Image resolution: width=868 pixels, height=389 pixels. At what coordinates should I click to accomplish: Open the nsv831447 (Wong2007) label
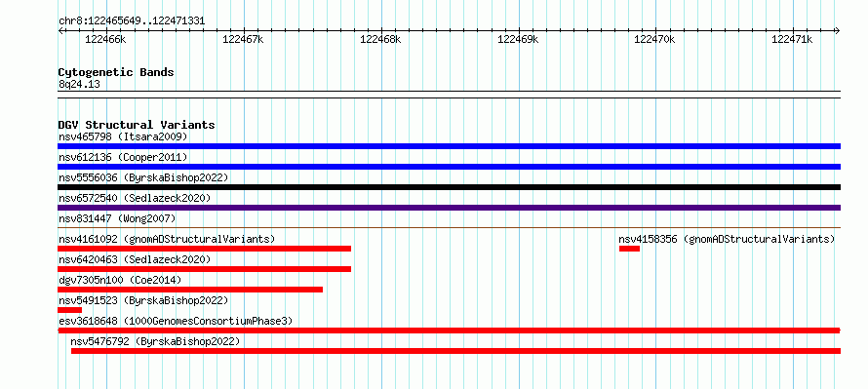click(x=117, y=218)
